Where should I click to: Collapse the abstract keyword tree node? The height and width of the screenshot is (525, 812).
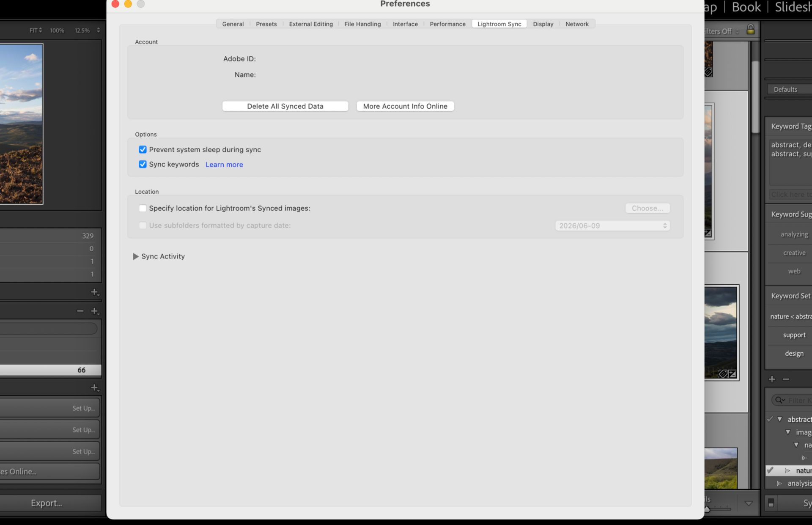pos(779,419)
